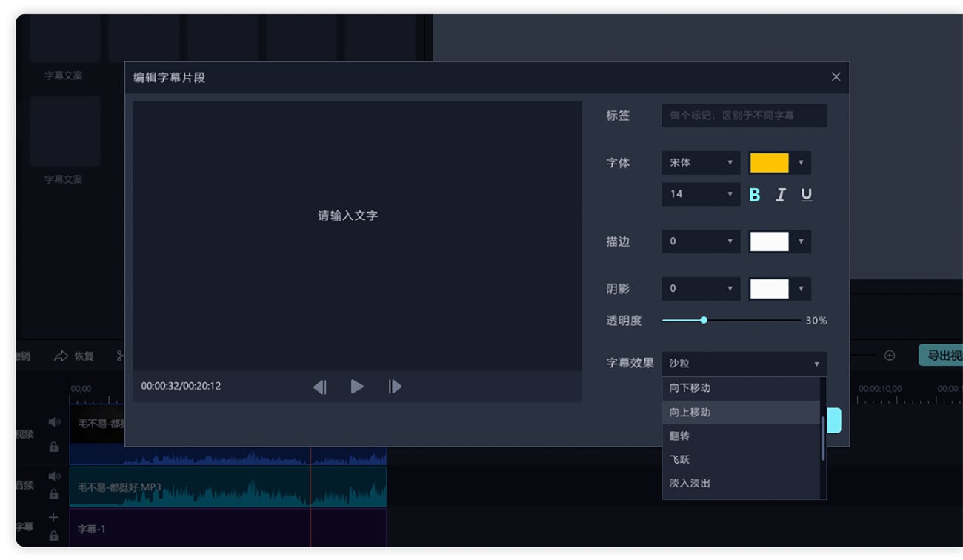The height and width of the screenshot is (560, 963).
Task: Click the 导出视频 export button
Action: (x=941, y=356)
